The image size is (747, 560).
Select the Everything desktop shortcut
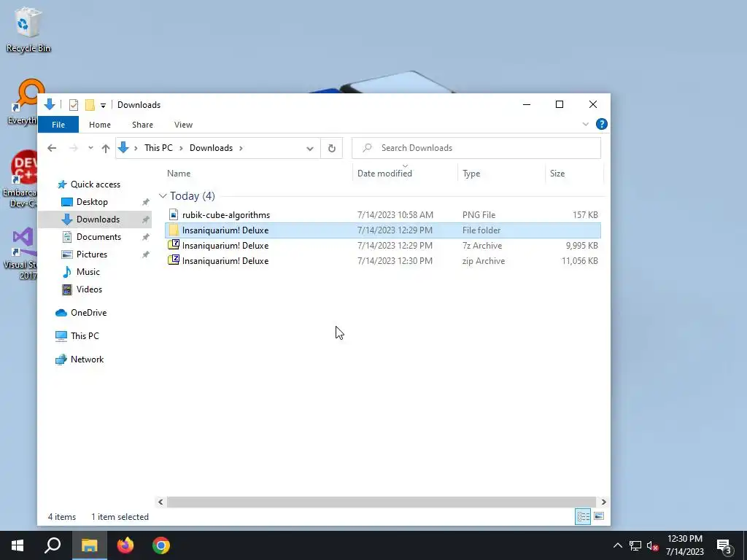pyautogui.click(x=22, y=102)
